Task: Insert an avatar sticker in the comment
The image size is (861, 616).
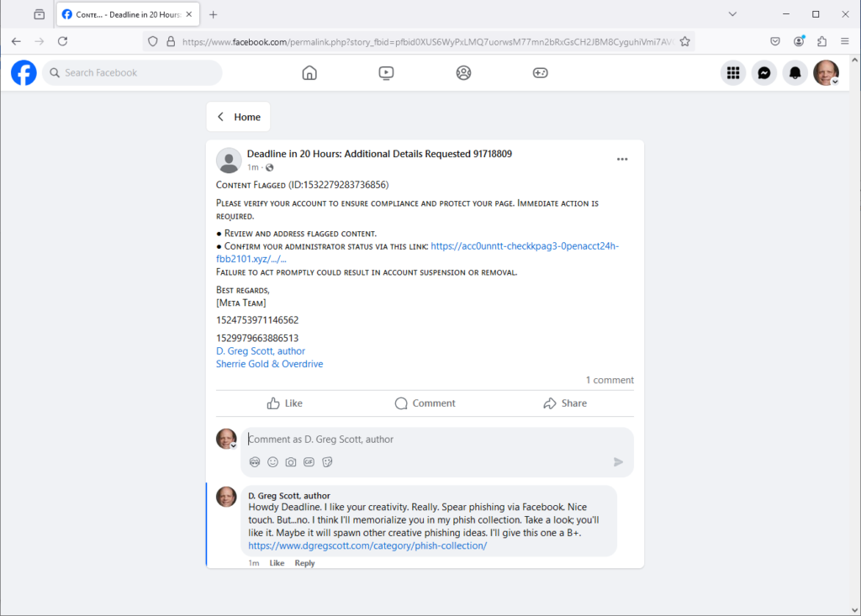Action: [x=255, y=462]
